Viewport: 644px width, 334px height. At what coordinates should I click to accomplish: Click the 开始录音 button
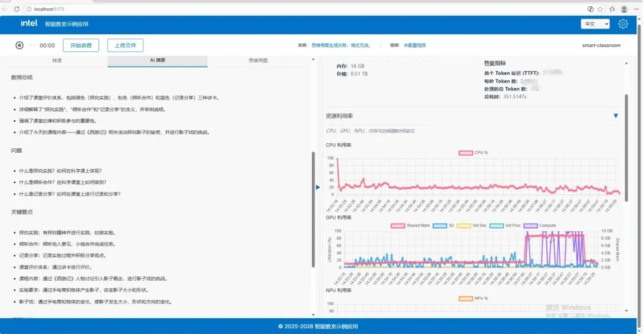(x=81, y=45)
